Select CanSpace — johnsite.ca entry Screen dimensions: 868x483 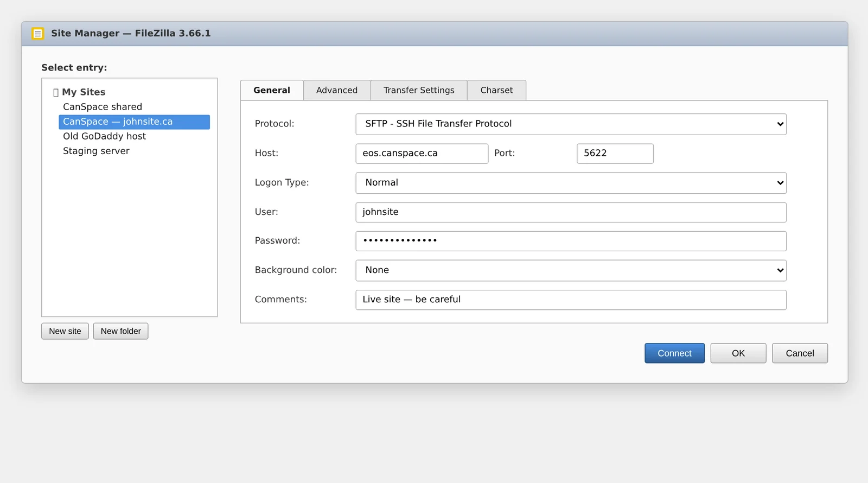[x=134, y=122]
